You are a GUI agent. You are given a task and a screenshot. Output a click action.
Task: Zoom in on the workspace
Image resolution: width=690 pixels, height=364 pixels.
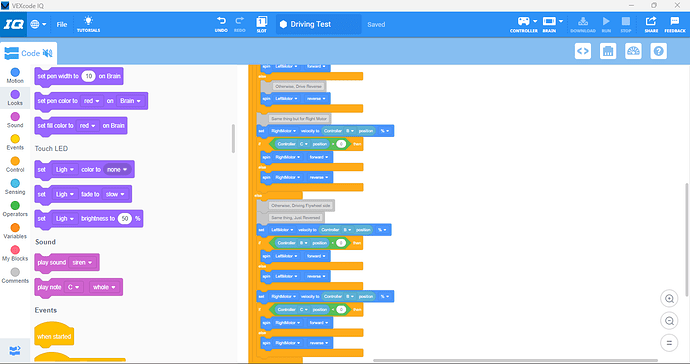tap(669, 298)
